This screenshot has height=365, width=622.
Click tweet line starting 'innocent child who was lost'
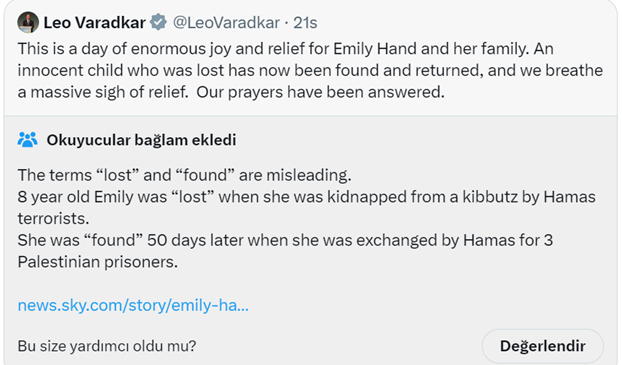pos(310,71)
